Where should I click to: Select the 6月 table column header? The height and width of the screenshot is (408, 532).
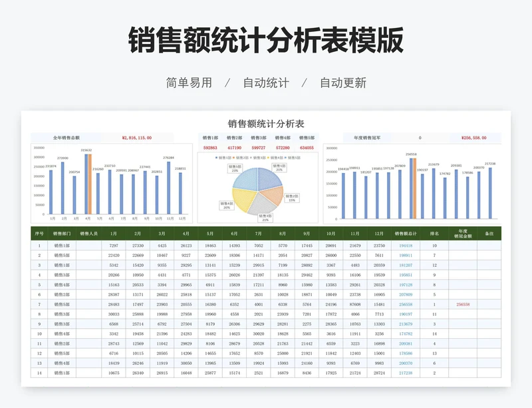click(x=235, y=234)
